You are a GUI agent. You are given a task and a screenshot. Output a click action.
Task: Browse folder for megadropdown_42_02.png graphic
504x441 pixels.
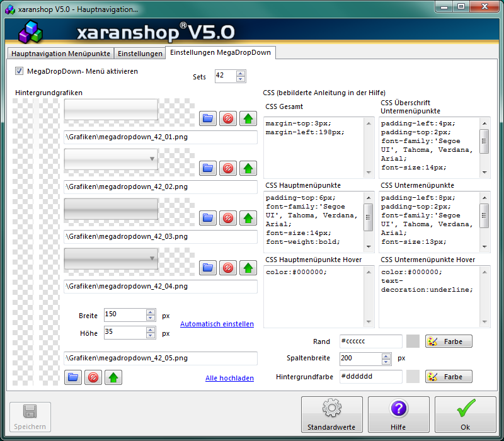208,168
